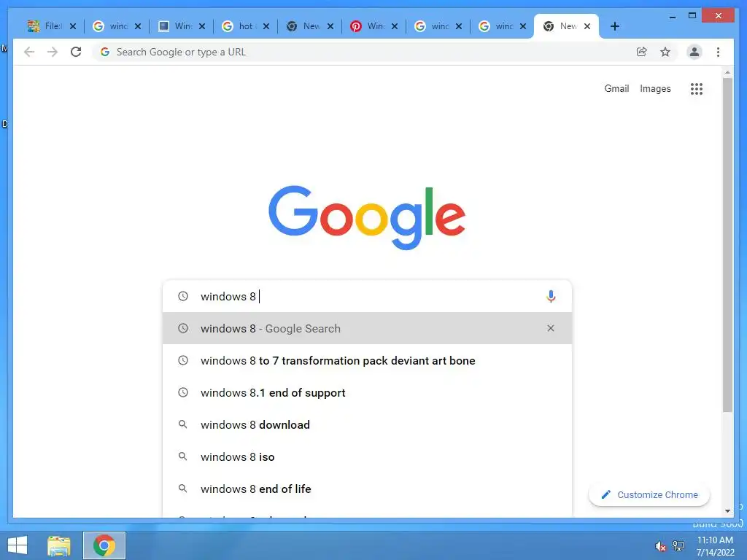The width and height of the screenshot is (747, 560).
Task: Open Chrome three-dot menu
Action: coord(718,52)
